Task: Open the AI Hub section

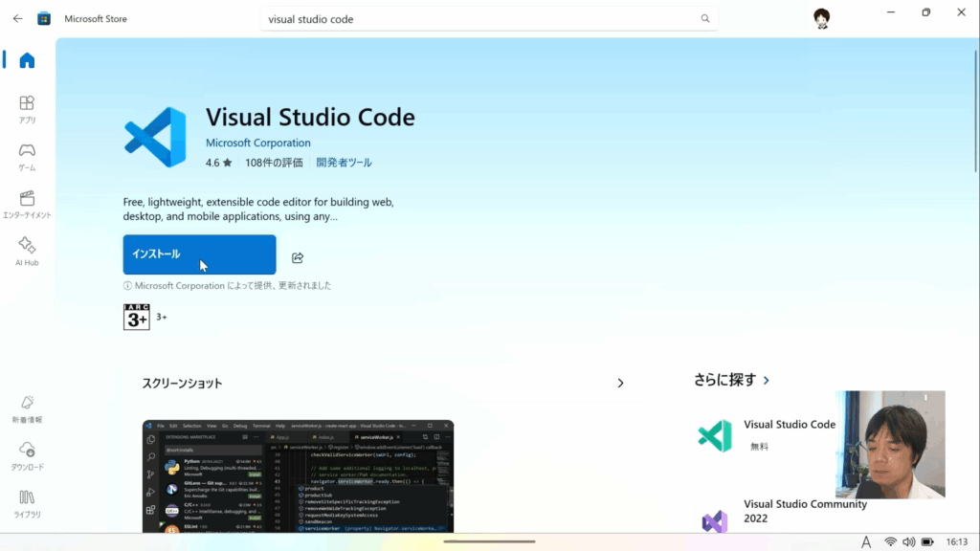Action: coord(27,251)
